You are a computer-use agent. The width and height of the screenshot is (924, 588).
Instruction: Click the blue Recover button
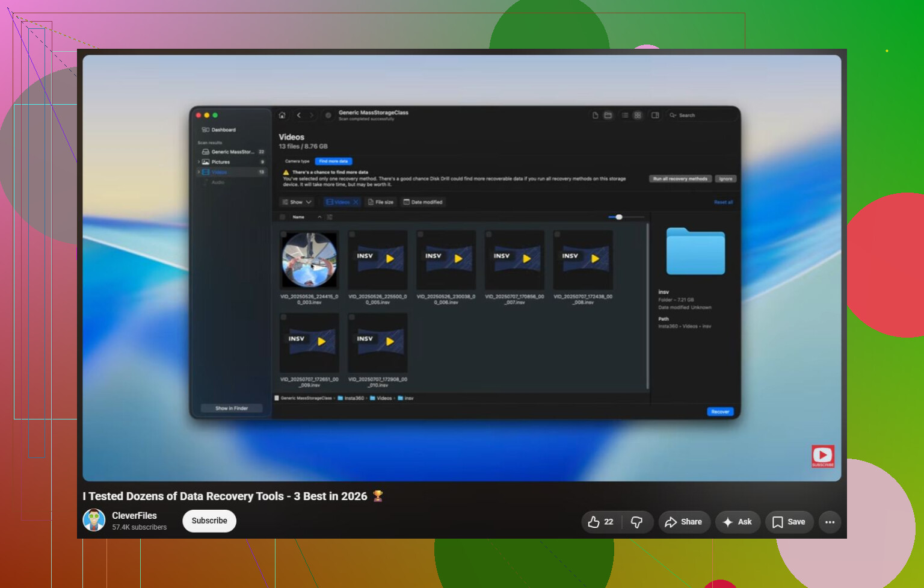tap(720, 412)
